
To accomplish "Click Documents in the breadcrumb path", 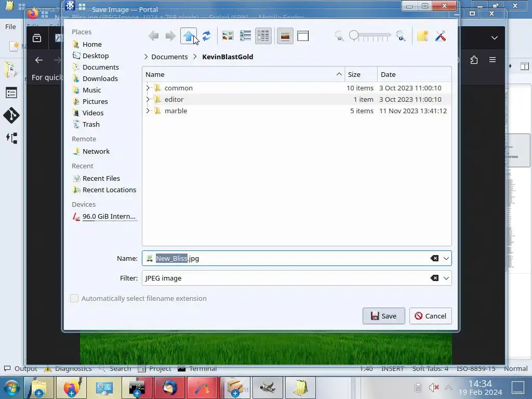I will point(169,57).
